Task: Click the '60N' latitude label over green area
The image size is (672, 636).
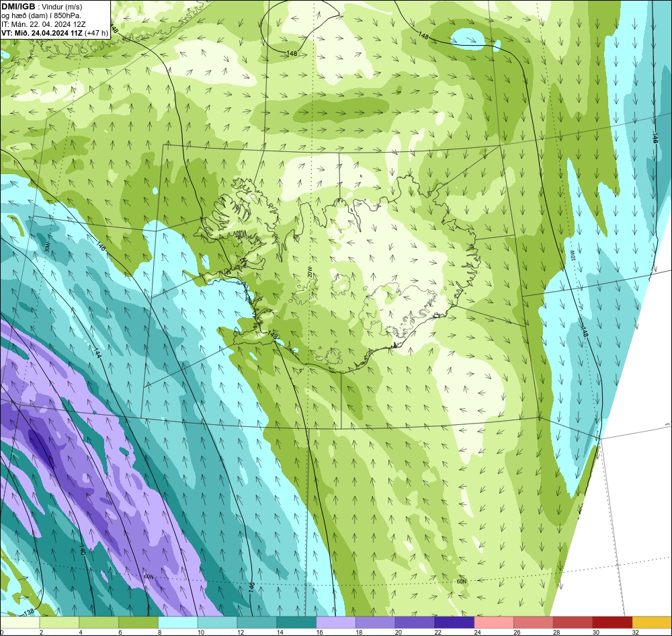Action: (x=461, y=581)
